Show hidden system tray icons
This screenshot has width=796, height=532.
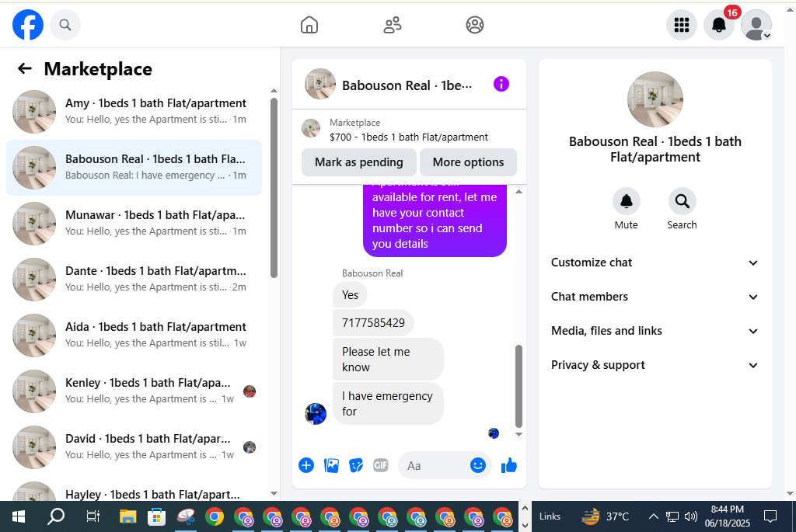pyautogui.click(x=653, y=516)
